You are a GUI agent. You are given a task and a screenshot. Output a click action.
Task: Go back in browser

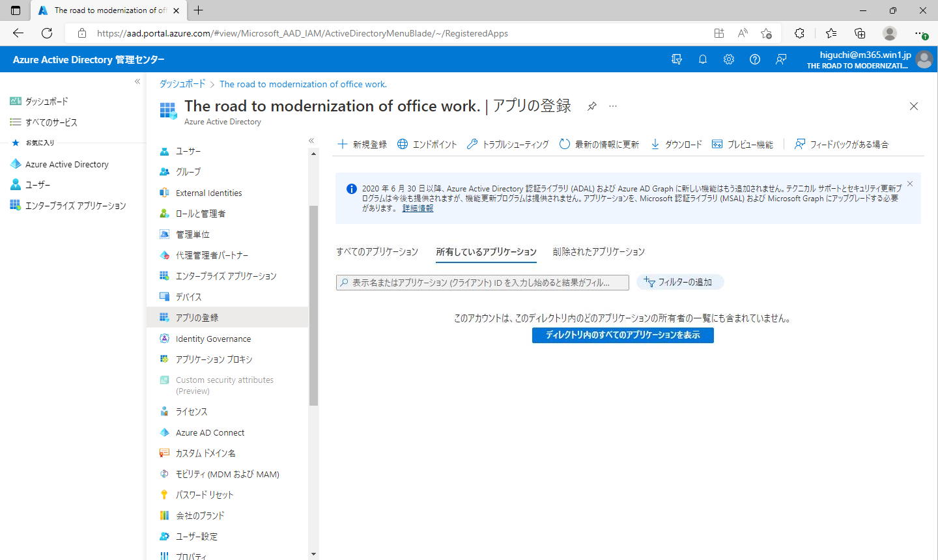[18, 33]
